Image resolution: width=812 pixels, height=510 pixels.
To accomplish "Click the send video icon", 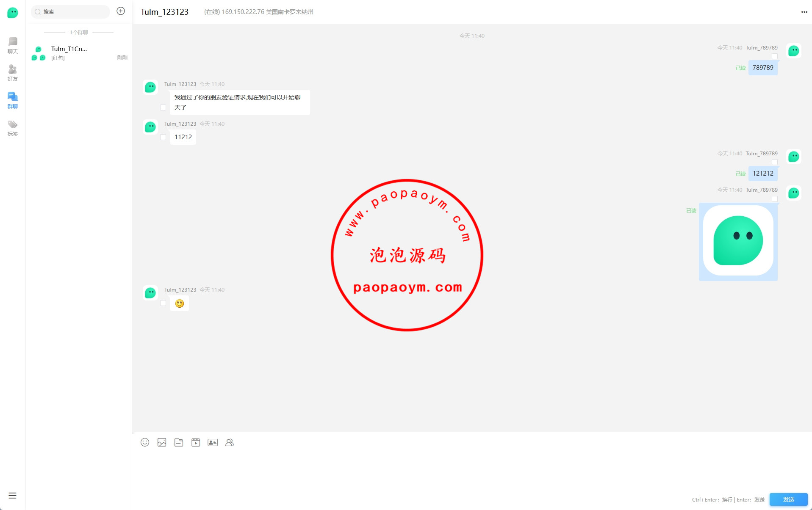I will click(x=196, y=442).
